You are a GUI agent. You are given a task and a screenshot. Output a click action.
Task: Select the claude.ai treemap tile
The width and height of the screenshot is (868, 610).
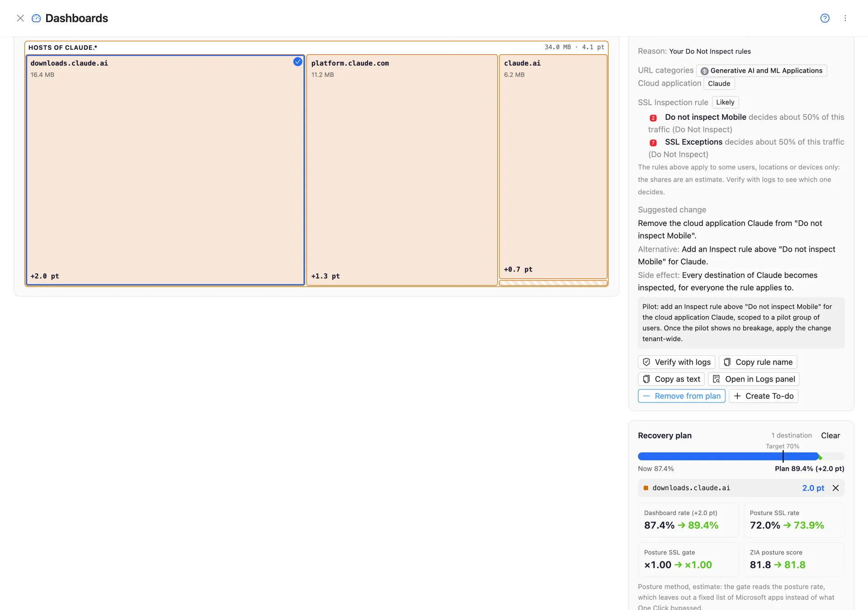553,167
